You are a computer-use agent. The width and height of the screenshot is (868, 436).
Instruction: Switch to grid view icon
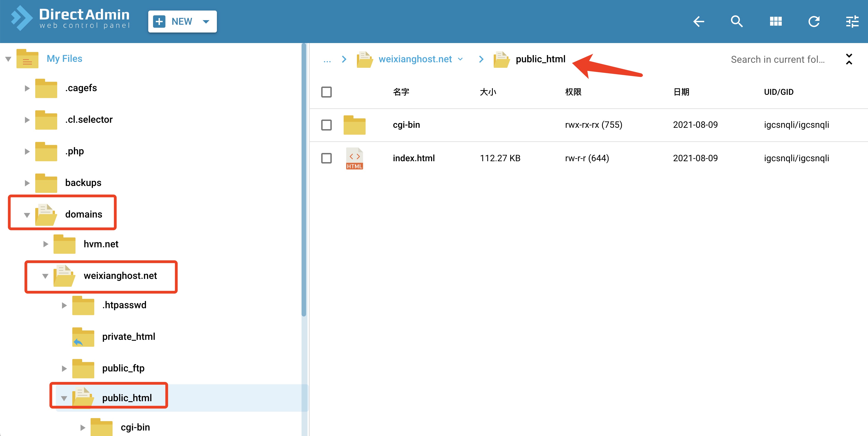pos(775,22)
